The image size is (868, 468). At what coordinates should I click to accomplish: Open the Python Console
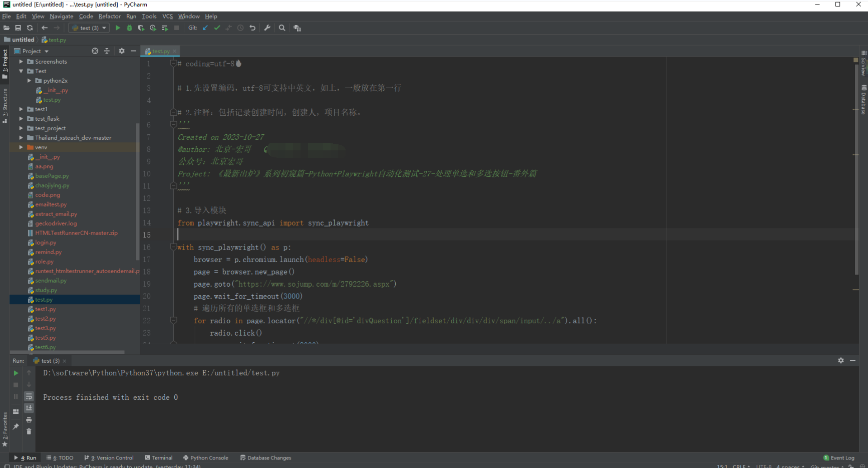pos(208,457)
